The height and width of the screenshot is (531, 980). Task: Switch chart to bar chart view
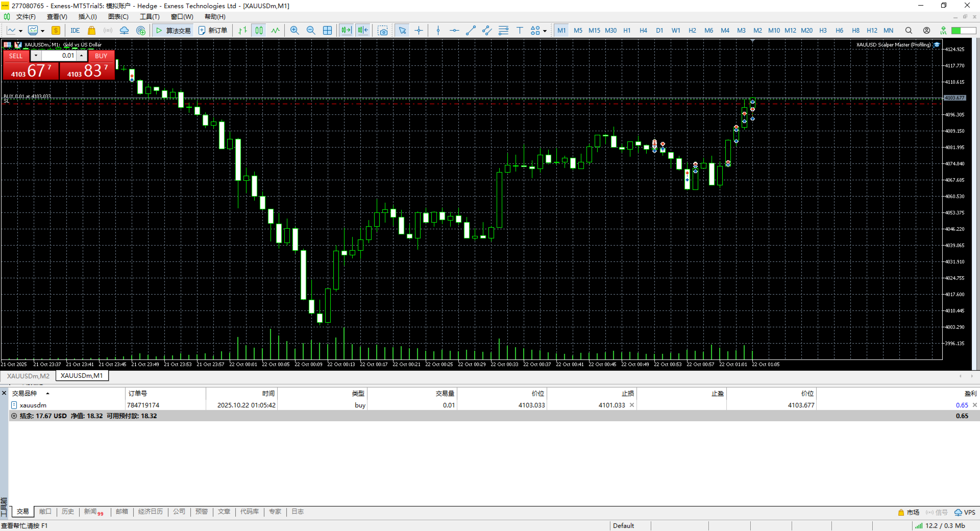243,31
